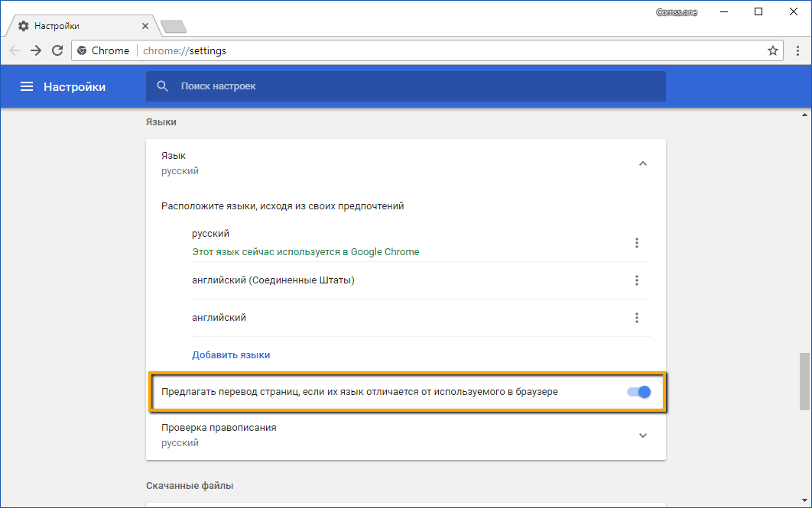The width and height of the screenshot is (812, 508).
Task: Expand the Проверка правописания section
Action: pos(642,435)
